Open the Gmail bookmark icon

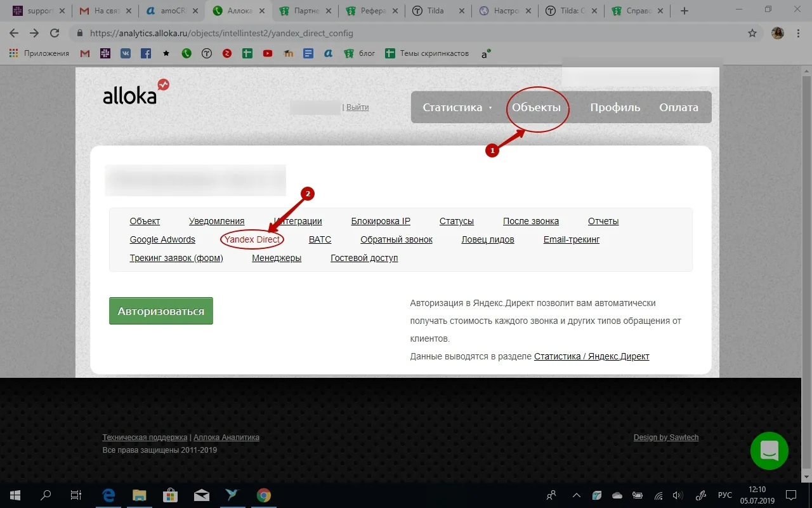85,53
